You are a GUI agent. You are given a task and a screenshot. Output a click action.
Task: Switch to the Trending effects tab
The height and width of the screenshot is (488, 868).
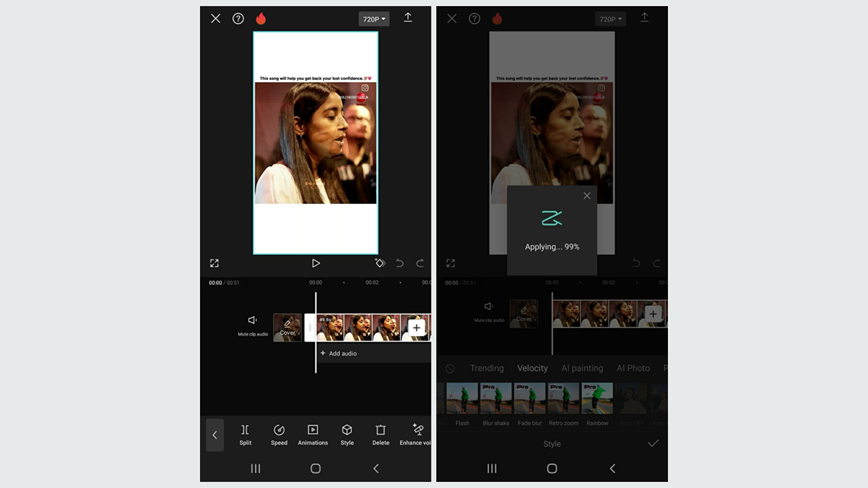coord(486,368)
